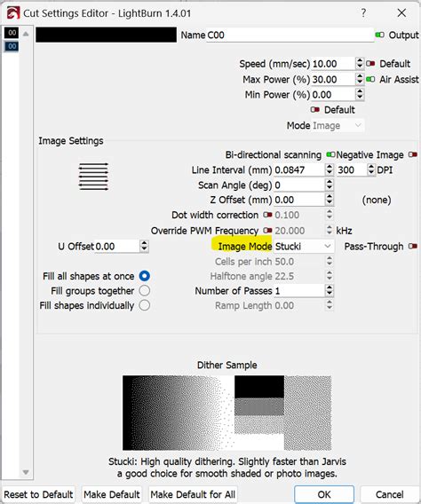Close the Cut Settings Editor window
The height and width of the screenshot is (504, 421).
coord(401,12)
